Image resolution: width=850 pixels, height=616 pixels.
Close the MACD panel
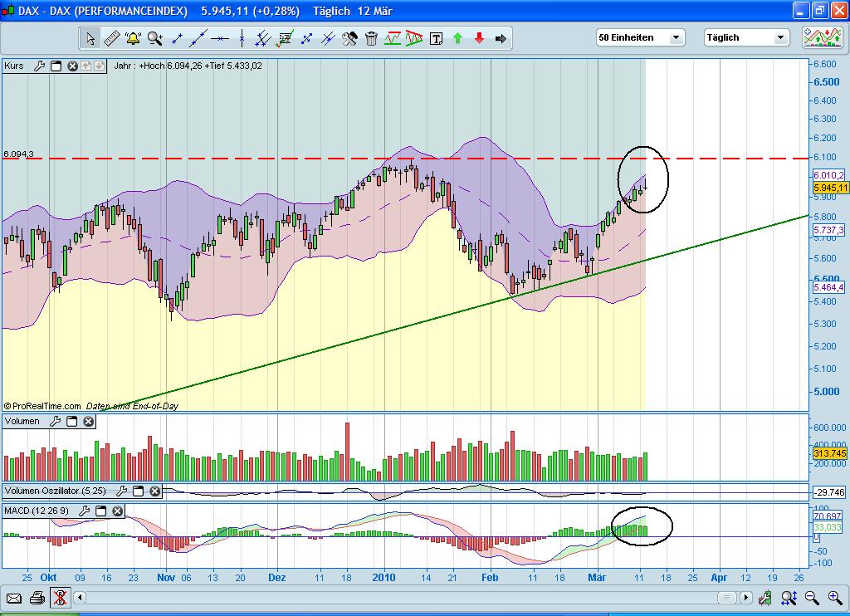click(x=117, y=511)
